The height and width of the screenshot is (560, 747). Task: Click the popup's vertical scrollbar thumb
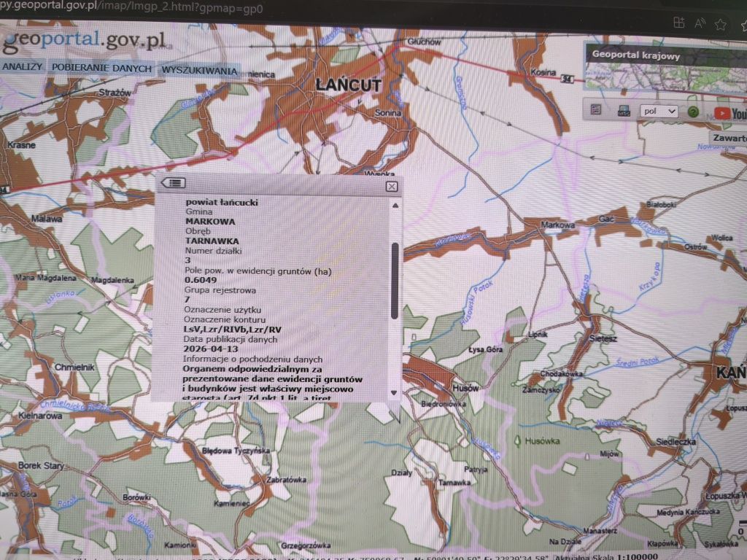395,281
